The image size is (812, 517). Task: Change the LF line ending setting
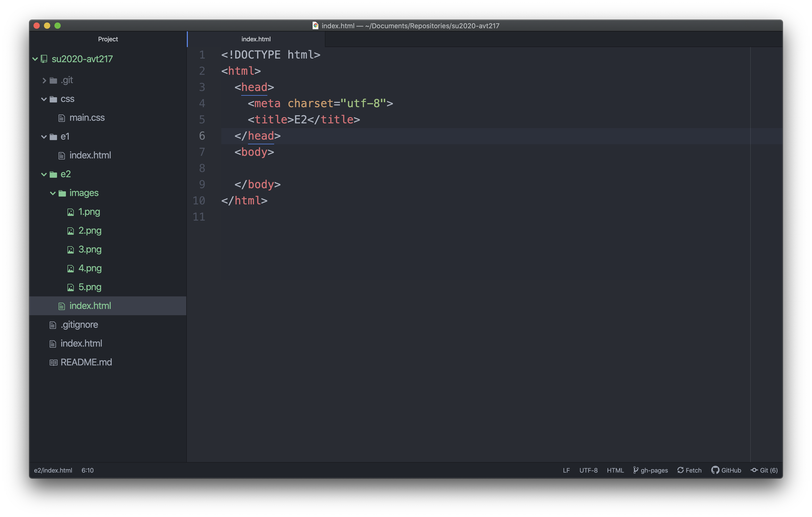tap(566, 470)
